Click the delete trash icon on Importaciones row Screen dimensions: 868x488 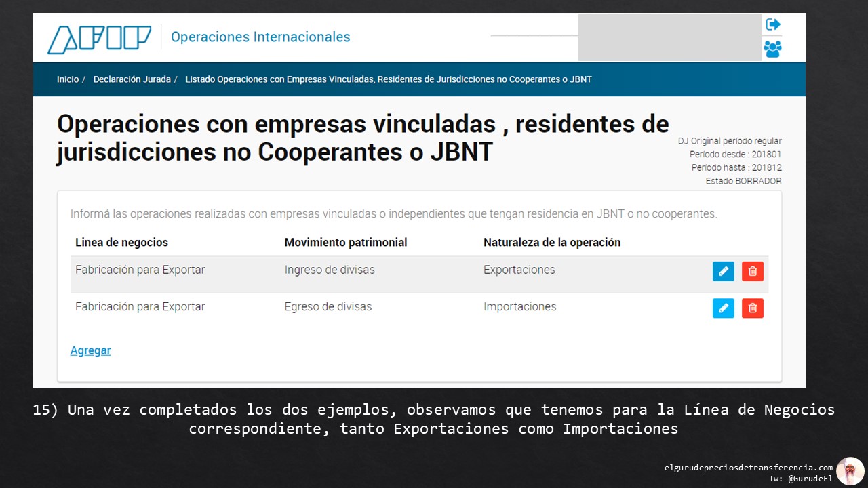[752, 308]
